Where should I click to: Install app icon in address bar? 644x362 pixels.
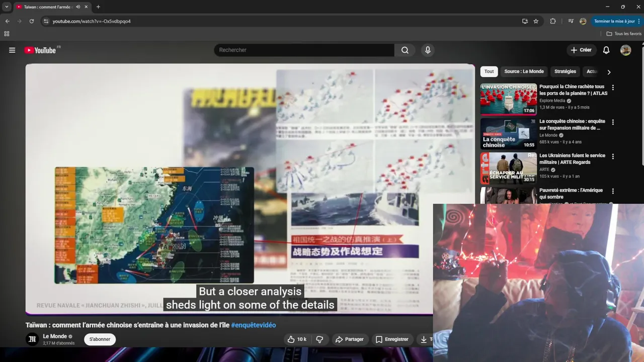pyautogui.click(x=525, y=21)
